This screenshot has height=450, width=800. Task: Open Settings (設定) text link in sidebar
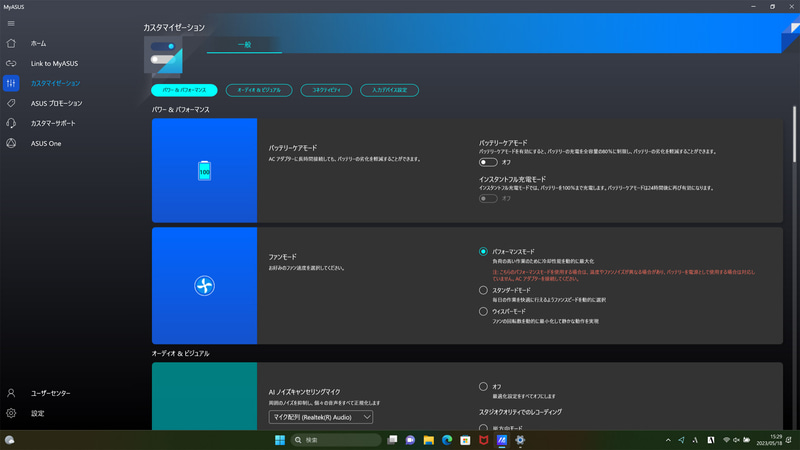pos(37,414)
